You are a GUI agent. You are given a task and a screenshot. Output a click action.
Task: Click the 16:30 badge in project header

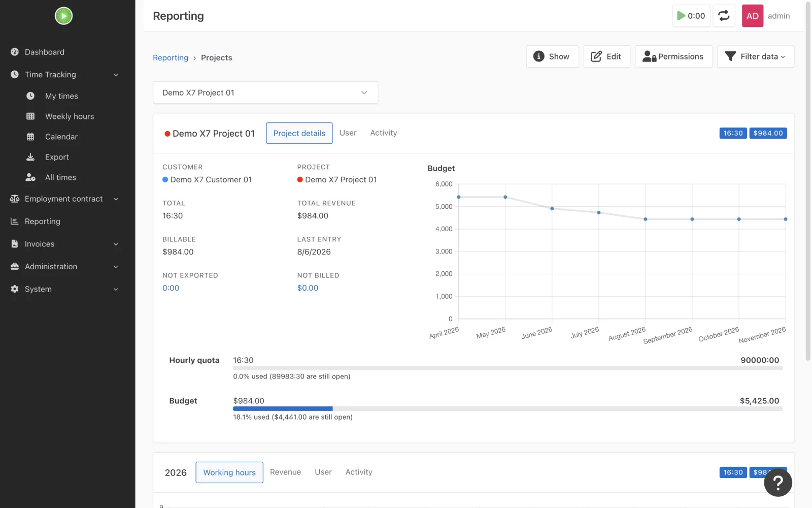(x=733, y=133)
